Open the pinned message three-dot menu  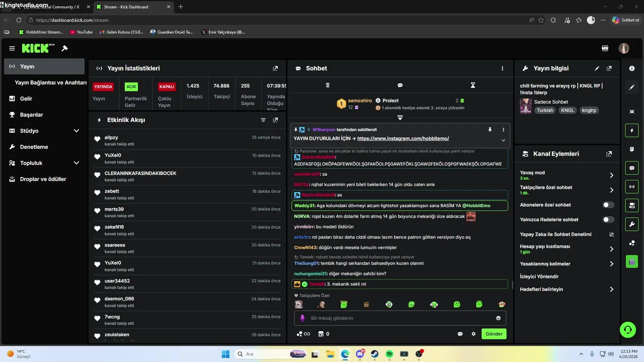tap(503, 130)
